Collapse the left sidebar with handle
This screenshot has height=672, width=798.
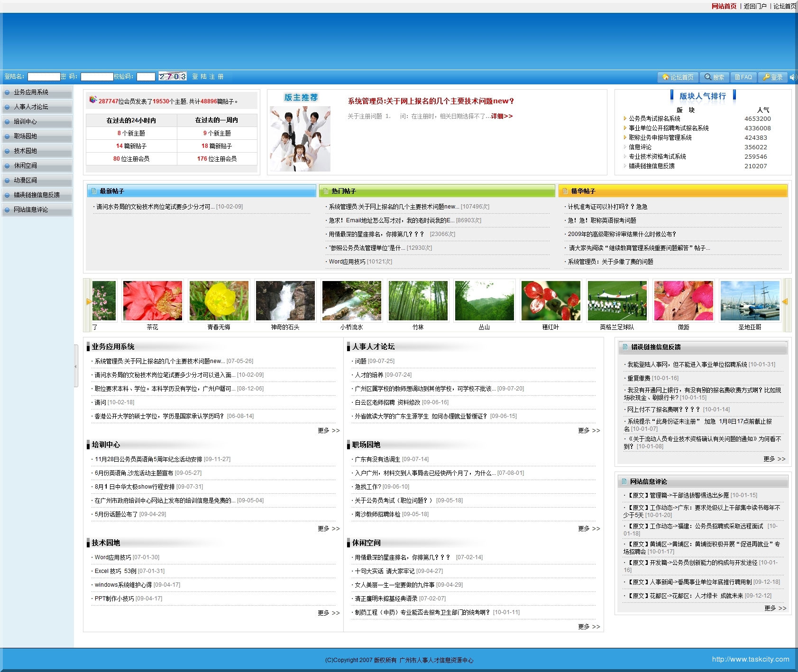click(x=76, y=366)
